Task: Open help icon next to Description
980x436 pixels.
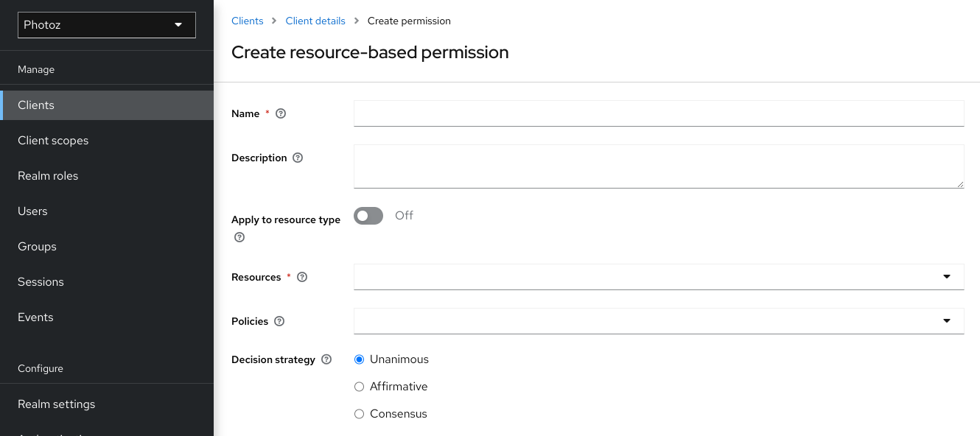Action: click(297, 158)
